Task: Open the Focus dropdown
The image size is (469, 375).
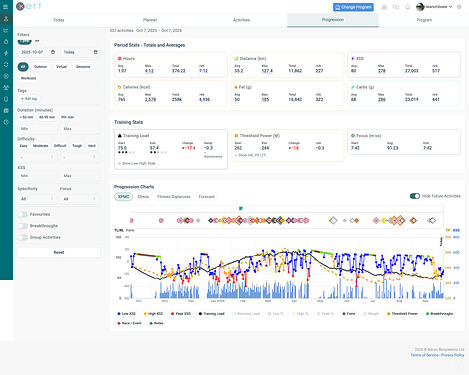Action: (79, 199)
